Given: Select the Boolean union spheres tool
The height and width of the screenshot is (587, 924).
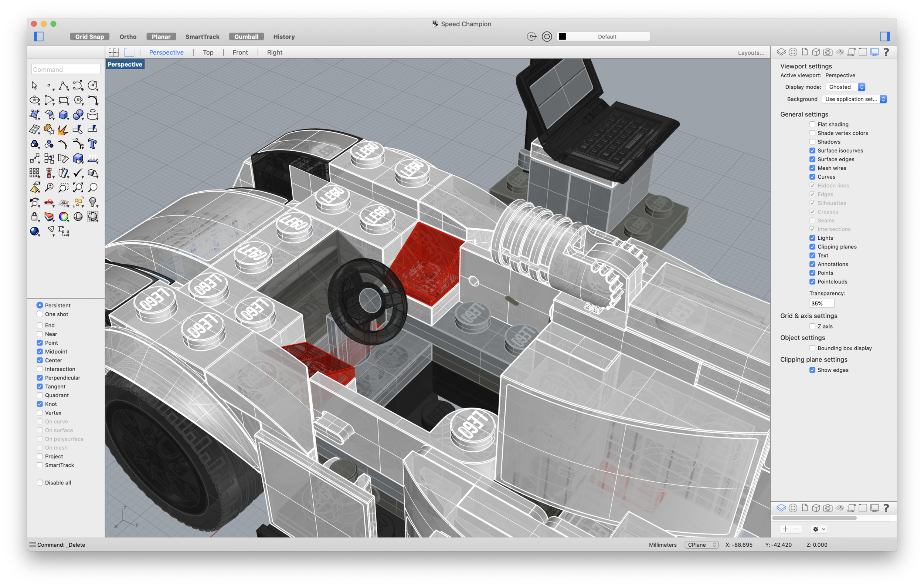Looking at the screenshot, I should [78, 115].
